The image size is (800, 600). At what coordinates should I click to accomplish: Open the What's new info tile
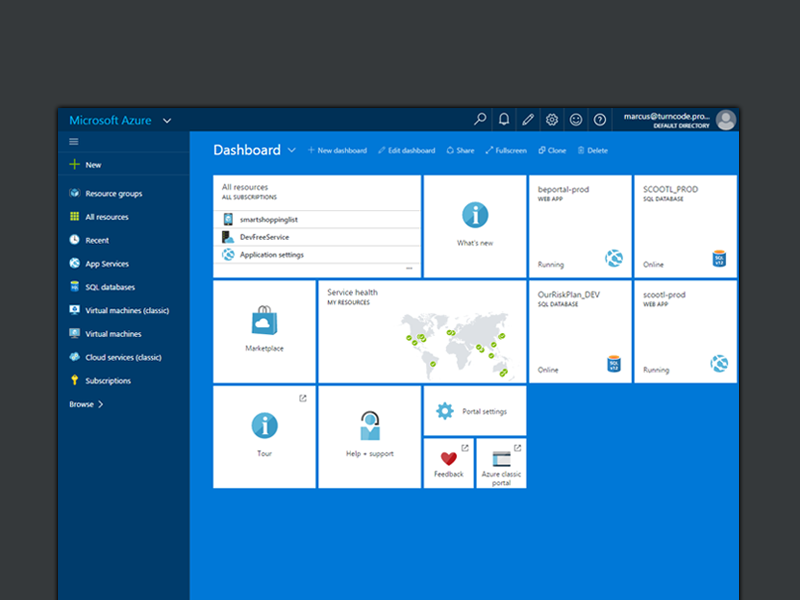(x=475, y=226)
